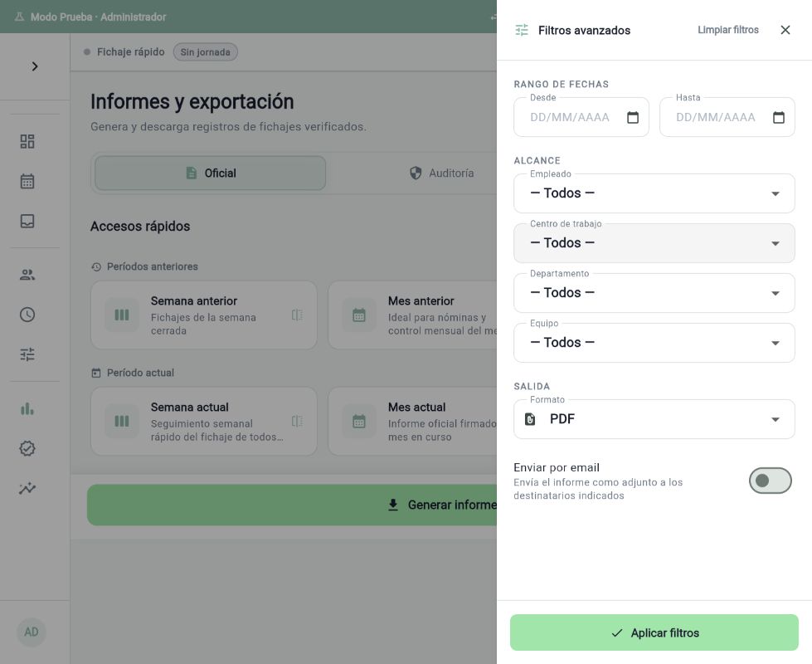Click the Generar informe button
812x664 pixels.
(x=292, y=505)
